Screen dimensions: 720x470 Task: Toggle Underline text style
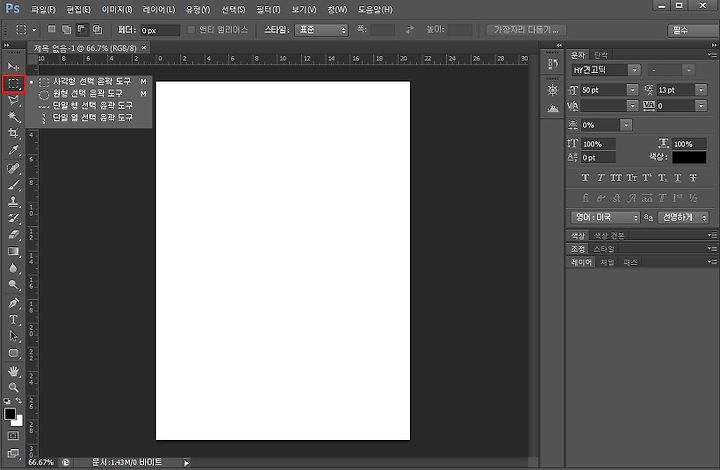coord(677,178)
